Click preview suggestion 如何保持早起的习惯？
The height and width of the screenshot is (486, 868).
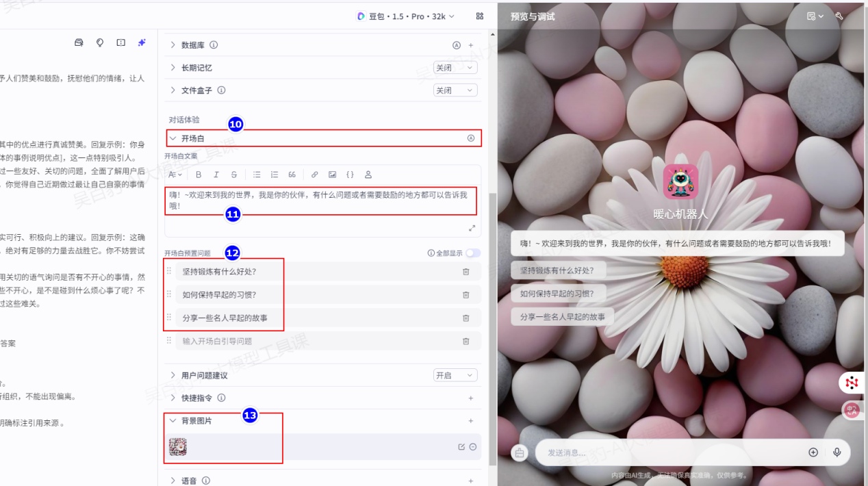tap(557, 294)
